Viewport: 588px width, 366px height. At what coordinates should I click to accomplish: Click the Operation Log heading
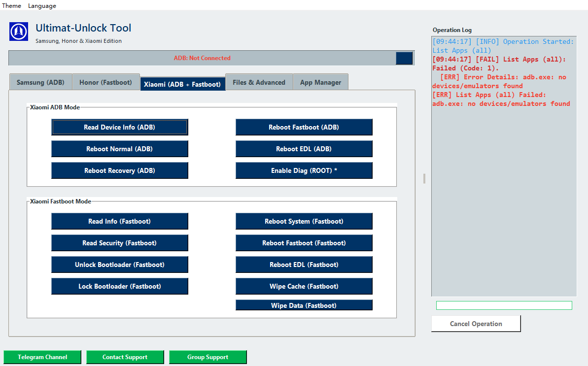click(x=452, y=30)
